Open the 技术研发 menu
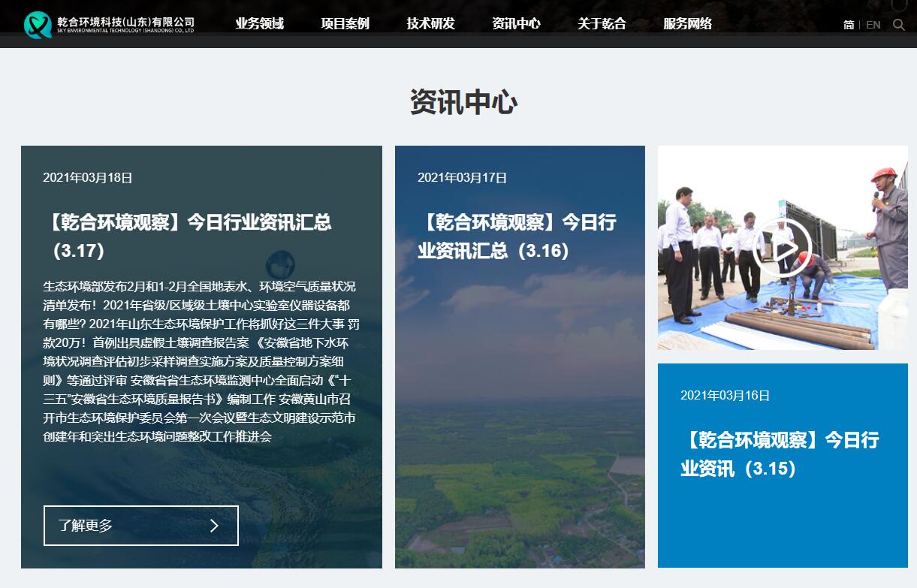The image size is (917, 588). coord(430,23)
